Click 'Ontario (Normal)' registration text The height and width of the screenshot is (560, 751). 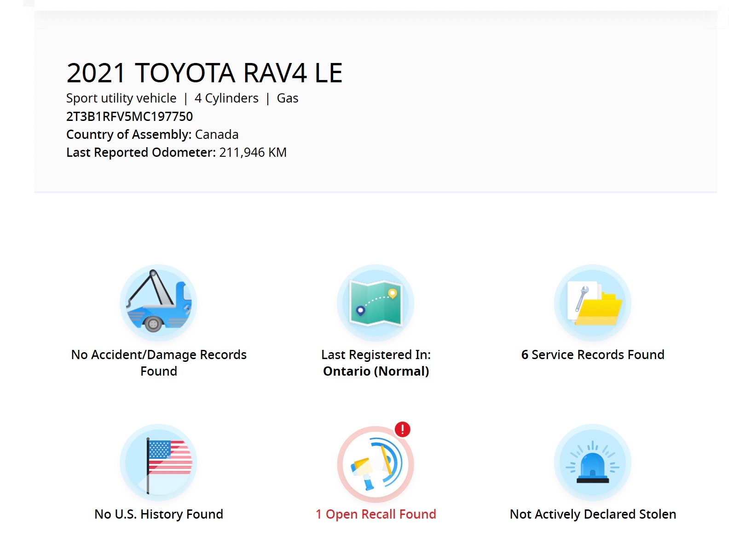(376, 371)
